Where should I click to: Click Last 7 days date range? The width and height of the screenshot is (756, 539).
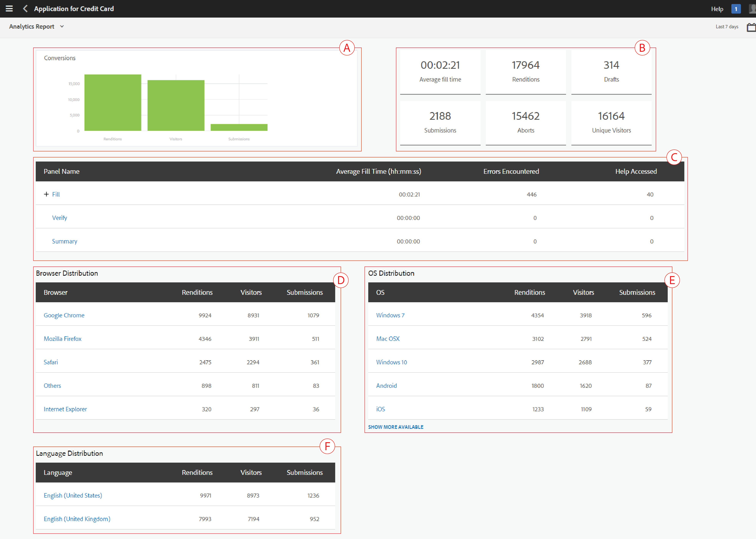(727, 27)
